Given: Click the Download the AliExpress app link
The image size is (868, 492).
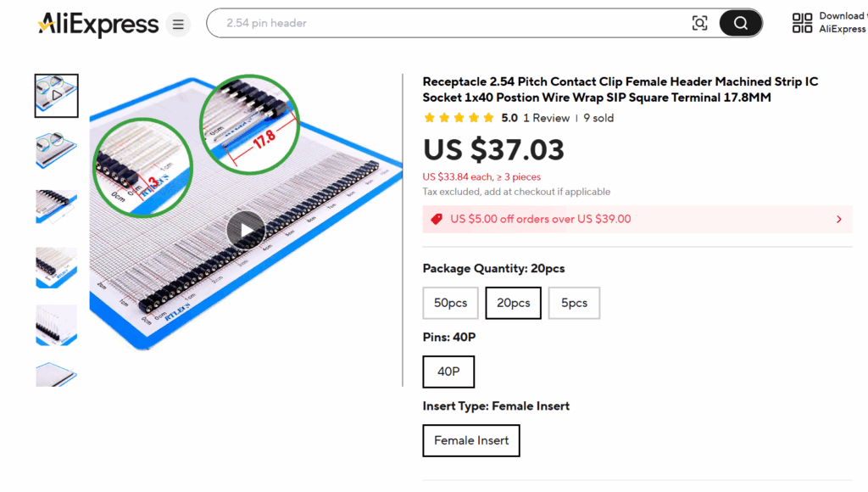Looking at the screenshot, I should 842,23.
